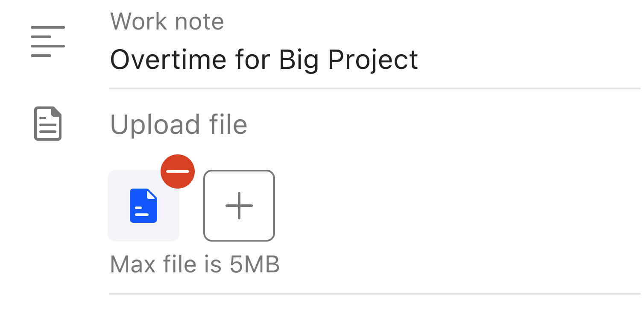Remove the uploaded file with red minus badge
The width and height of the screenshot is (644, 310).
pos(178,171)
